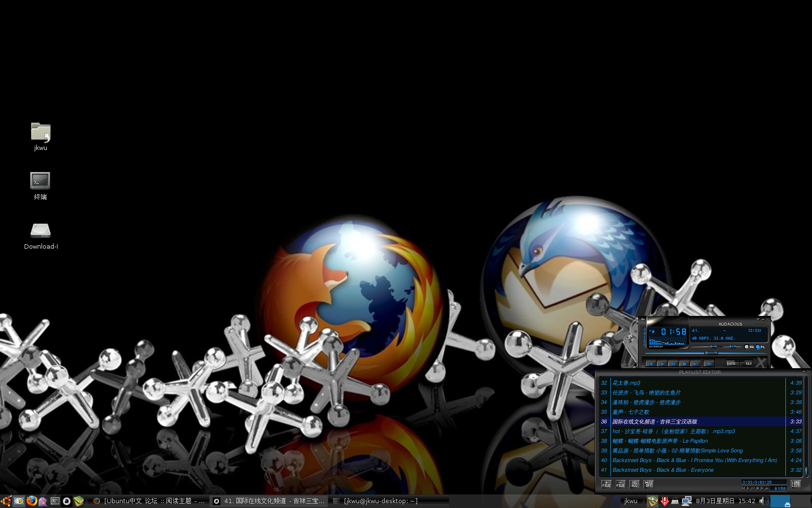Click the jkwu user switcher in panel
812x508 pixels.
631,501
